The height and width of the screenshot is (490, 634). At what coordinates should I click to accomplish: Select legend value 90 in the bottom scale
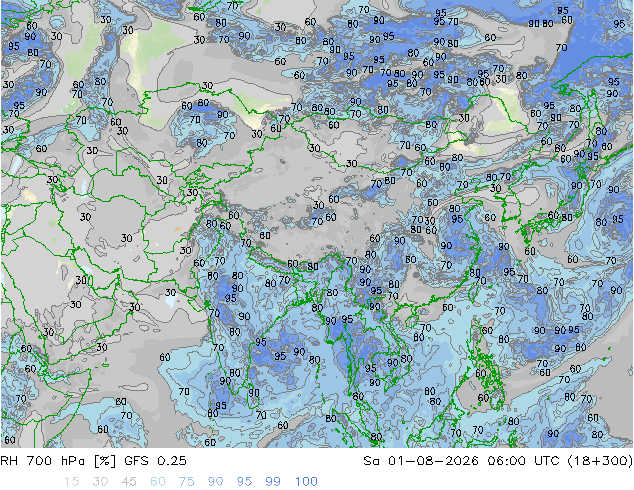215,482
